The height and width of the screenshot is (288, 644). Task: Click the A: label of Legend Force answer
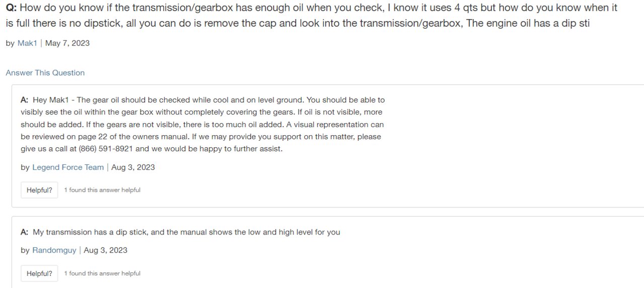pyautogui.click(x=24, y=100)
